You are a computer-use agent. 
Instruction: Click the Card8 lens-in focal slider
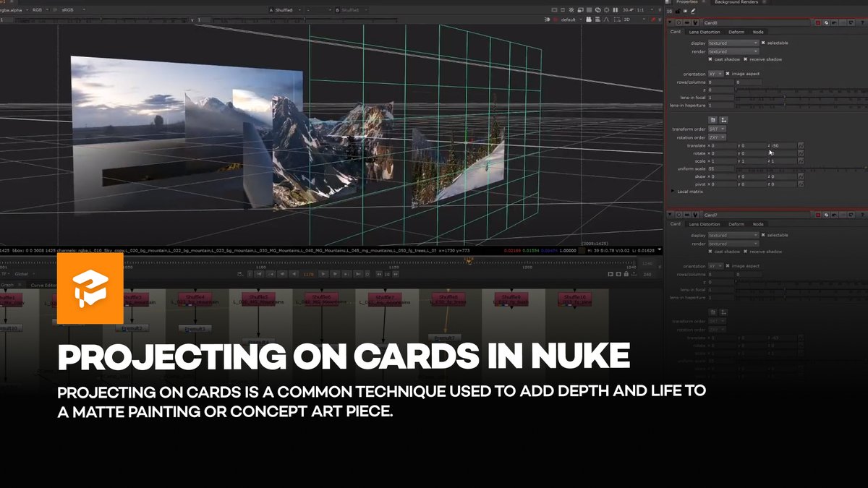(801, 97)
